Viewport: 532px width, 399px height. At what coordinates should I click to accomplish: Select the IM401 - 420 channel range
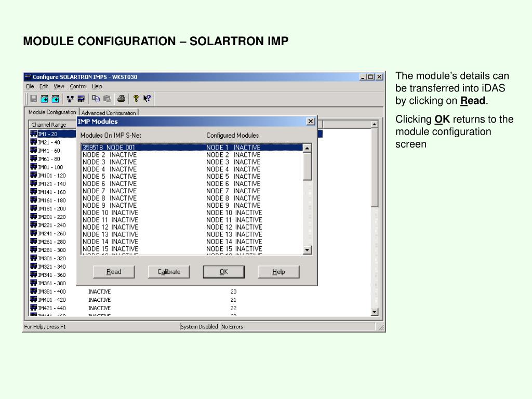[x=51, y=300]
